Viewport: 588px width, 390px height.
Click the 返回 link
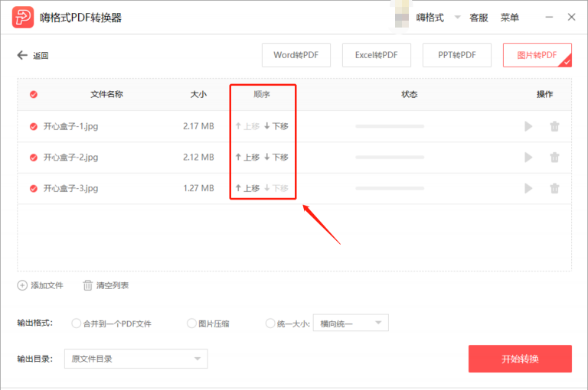pyautogui.click(x=41, y=56)
